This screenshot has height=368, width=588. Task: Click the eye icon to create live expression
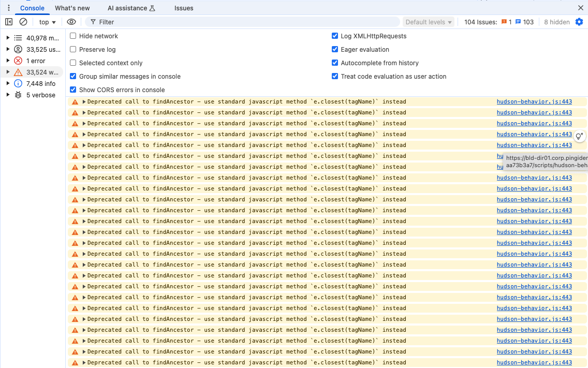pos(71,22)
